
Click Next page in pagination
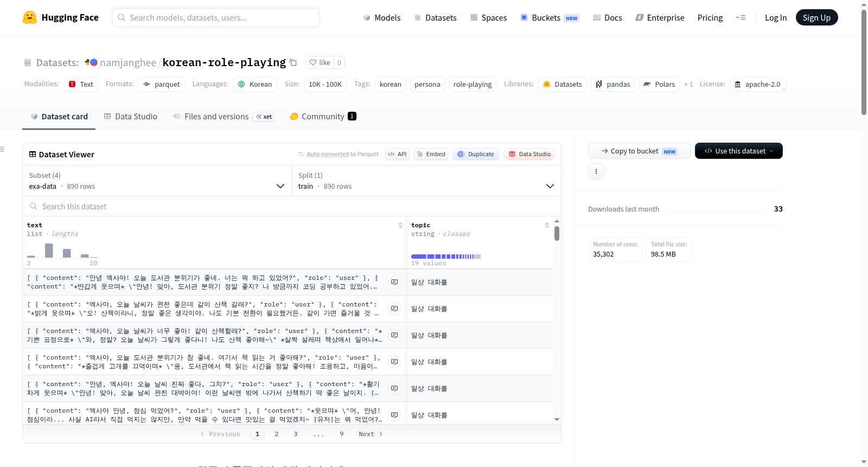(x=371, y=434)
